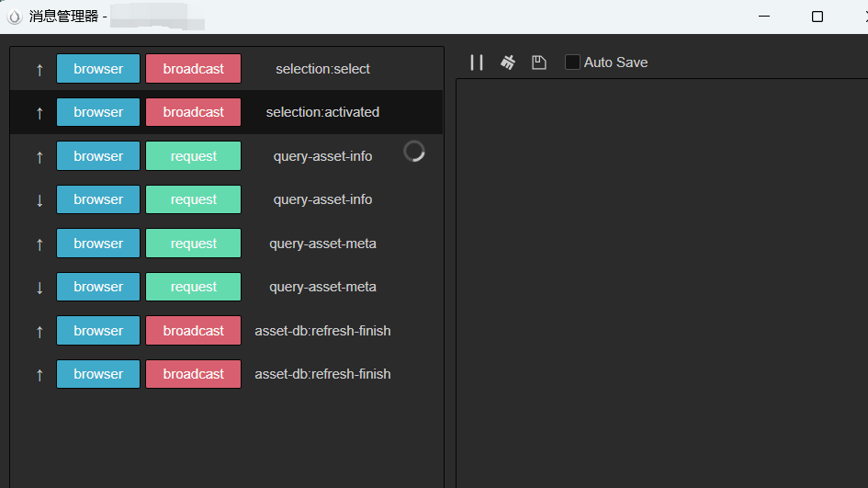Click the down arrow on query-asset-info row

[39, 199]
